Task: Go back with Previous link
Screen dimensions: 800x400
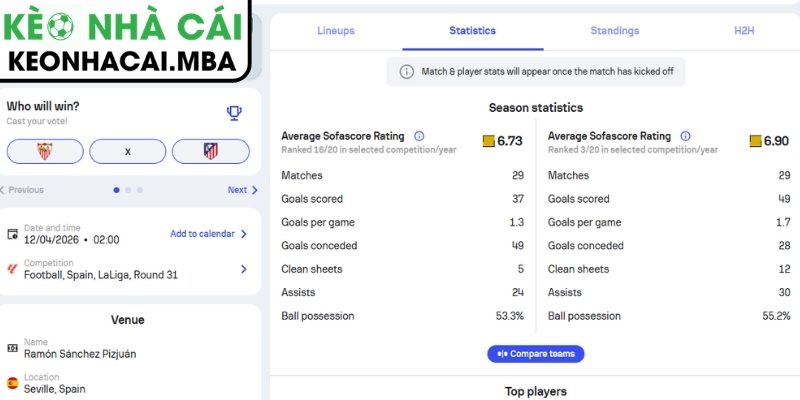Action: coord(24,190)
